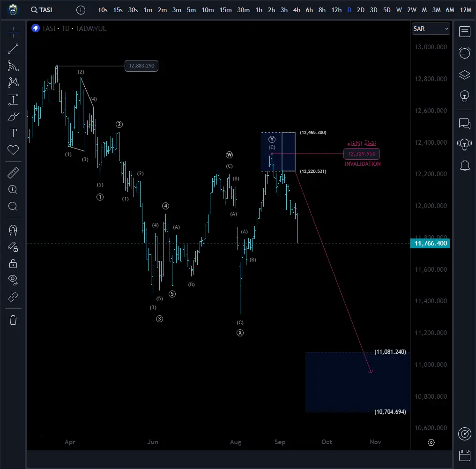Click the Oct label on time axis
The height and width of the screenshot is (469, 476).
click(327, 442)
